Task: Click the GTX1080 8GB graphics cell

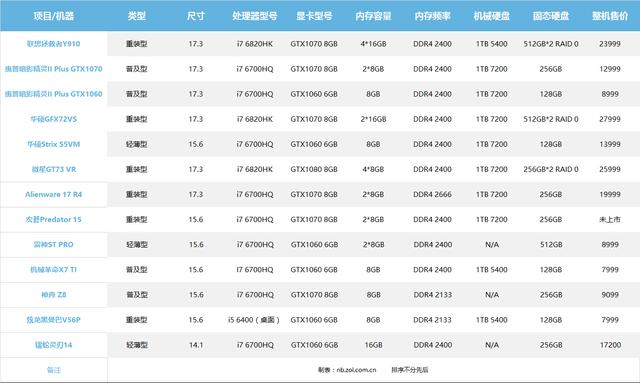Action: point(314,169)
